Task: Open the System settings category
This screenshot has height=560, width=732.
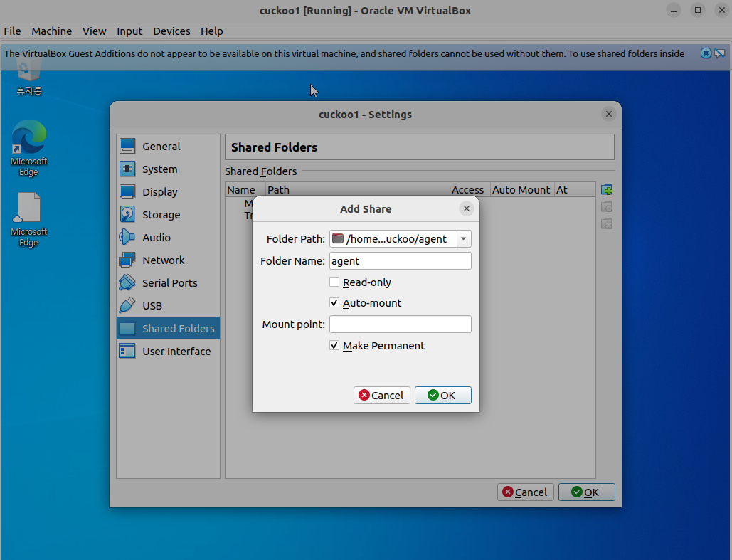Action: [168, 169]
